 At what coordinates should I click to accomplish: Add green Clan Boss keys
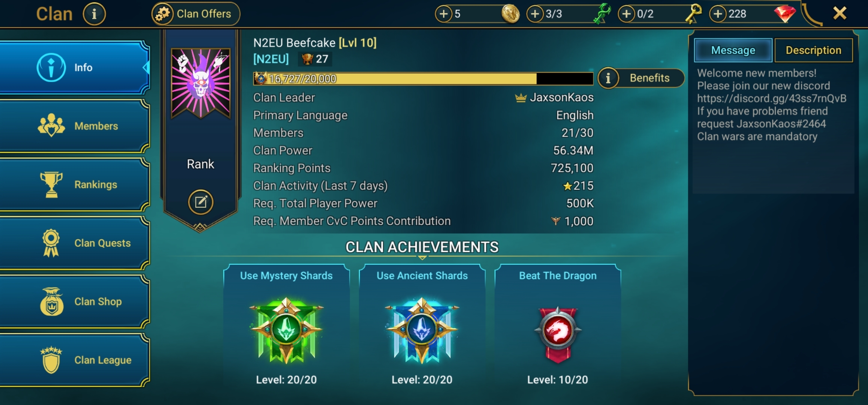(535, 14)
